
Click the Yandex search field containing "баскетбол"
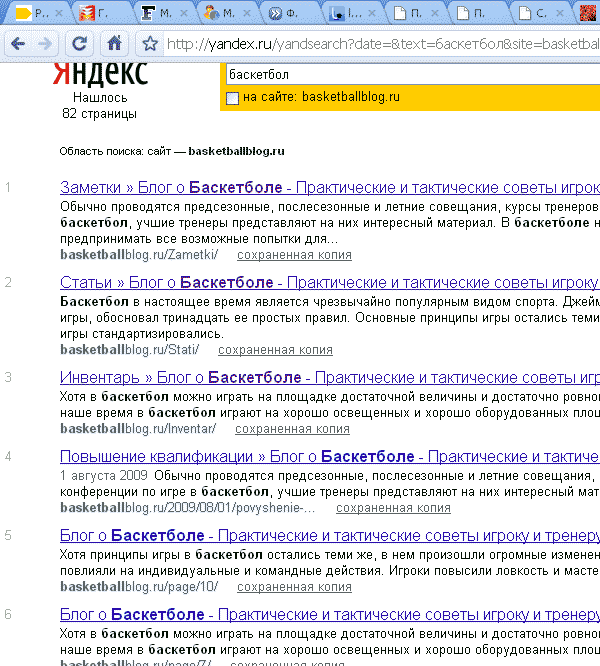413,75
